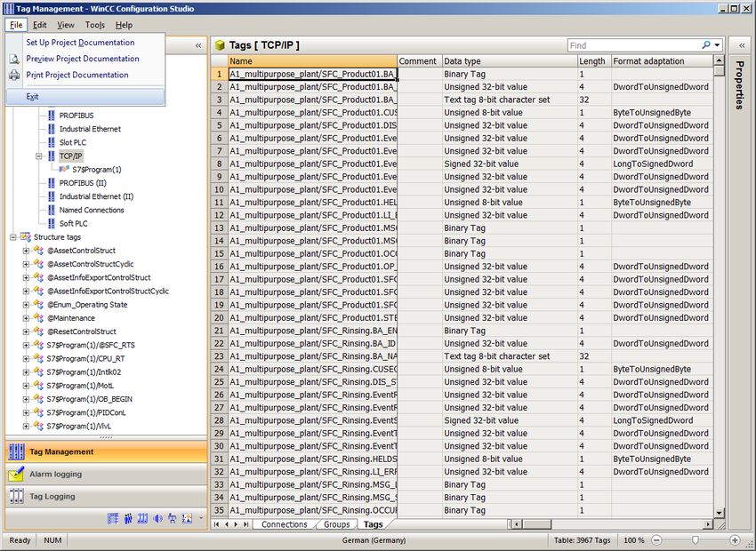Open the network-style icon beside the speaker icon
The width and height of the screenshot is (756, 551).
173,518
